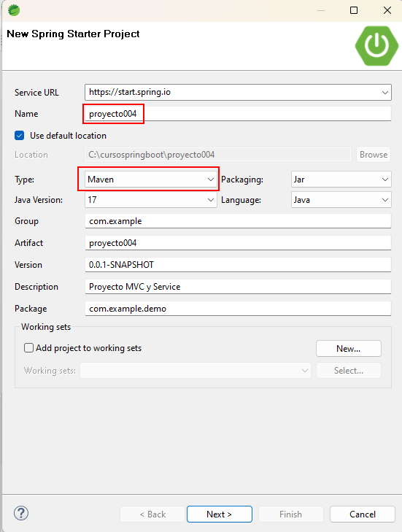Click the grayed-out Browse button
Image resolution: width=402 pixels, height=532 pixels.
point(373,155)
